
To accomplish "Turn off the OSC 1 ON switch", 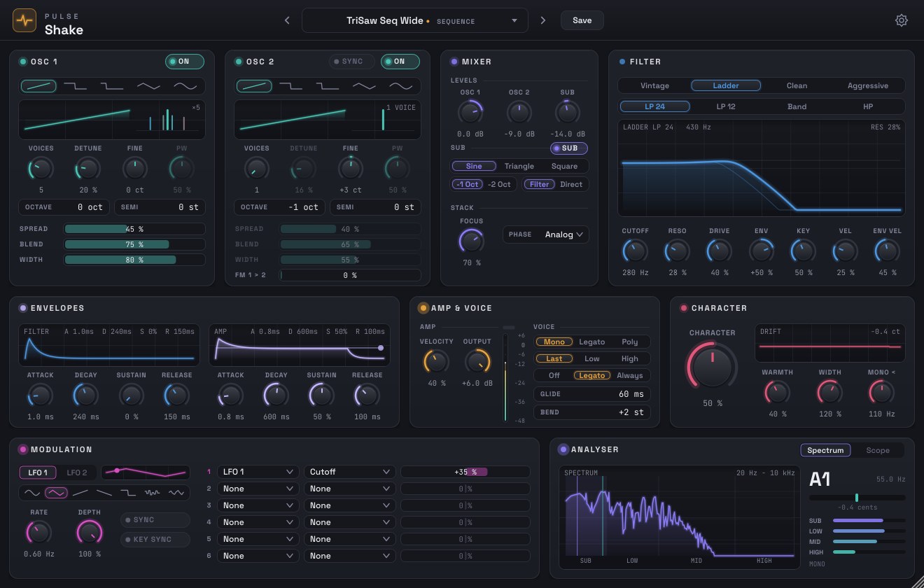I will click(x=185, y=62).
